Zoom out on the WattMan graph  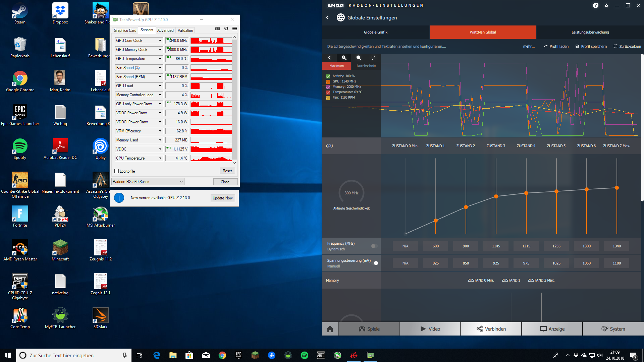(359, 58)
